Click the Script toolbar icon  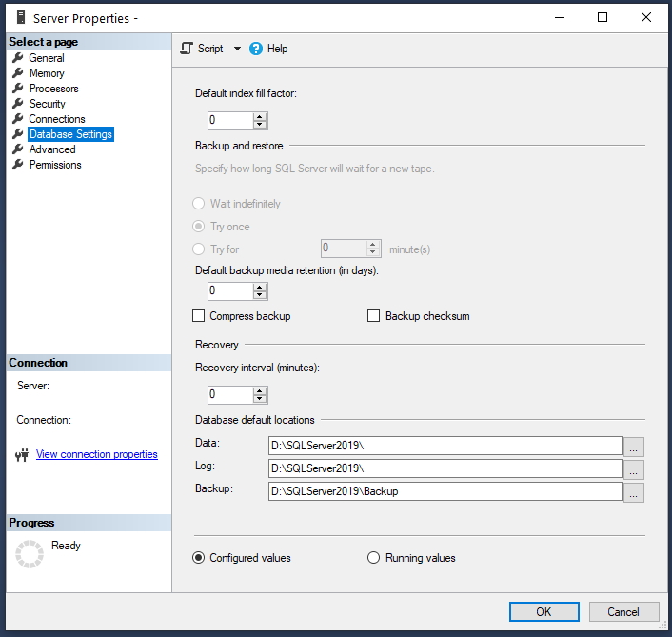[x=187, y=49]
